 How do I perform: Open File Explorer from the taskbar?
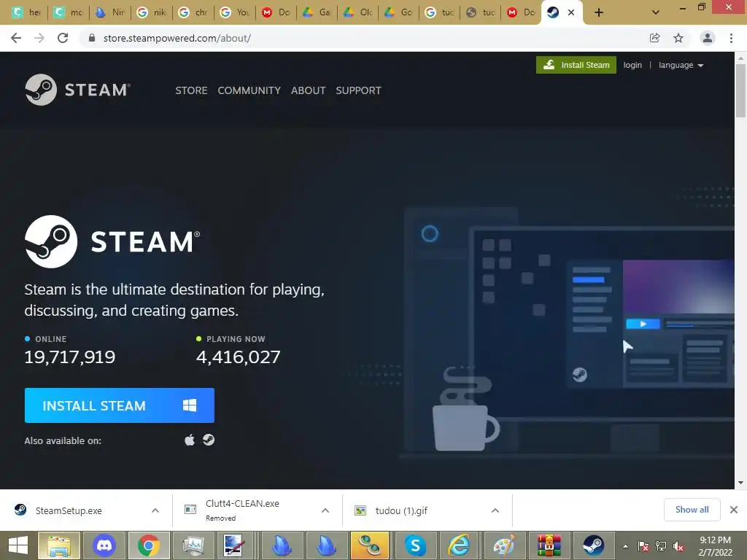(x=59, y=545)
